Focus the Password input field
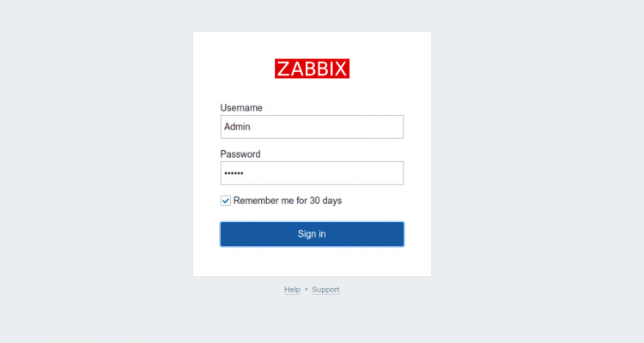Image resolution: width=644 pixels, height=343 pixels. point(312,173)
